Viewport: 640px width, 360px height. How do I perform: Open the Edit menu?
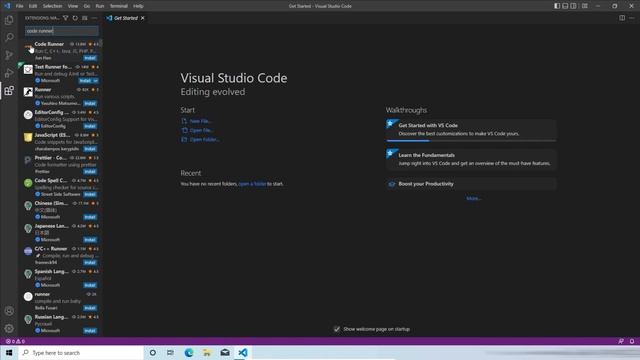(x=33, y=6)
